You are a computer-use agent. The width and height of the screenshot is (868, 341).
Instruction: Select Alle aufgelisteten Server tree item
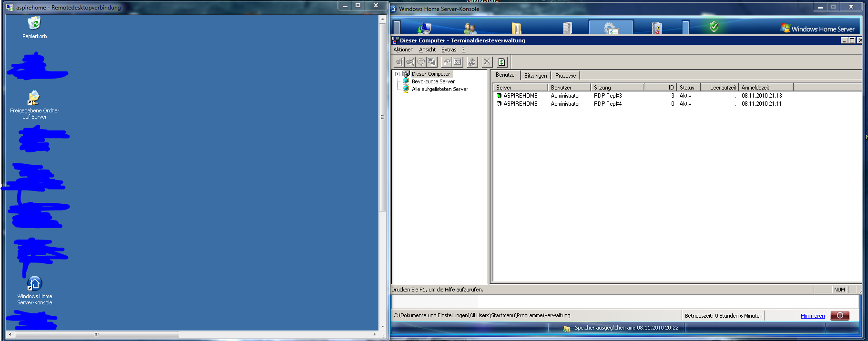coord(439,89)
